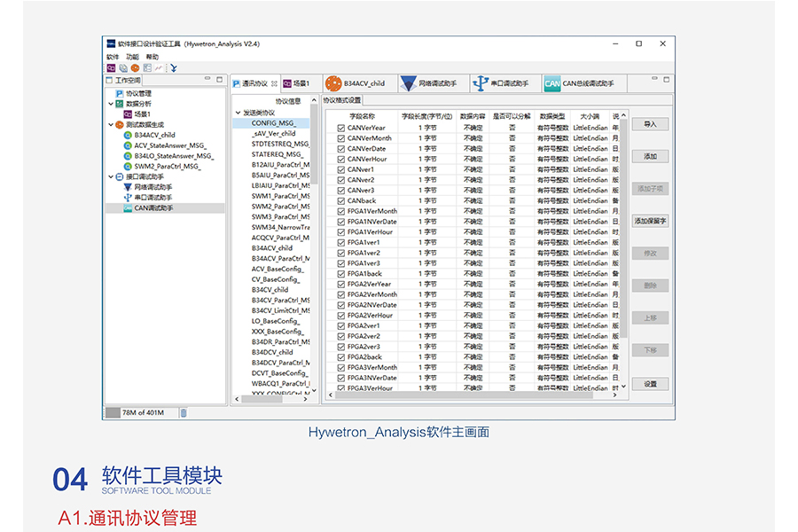Click the 添加子项 button
This screenshot has height=532, width=798.
pos(650,189)
